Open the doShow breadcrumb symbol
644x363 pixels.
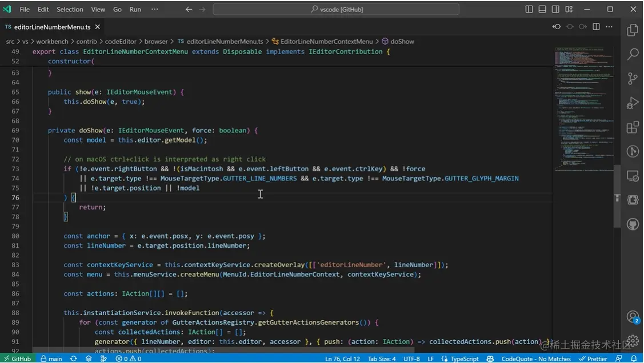tap(398, 42)
